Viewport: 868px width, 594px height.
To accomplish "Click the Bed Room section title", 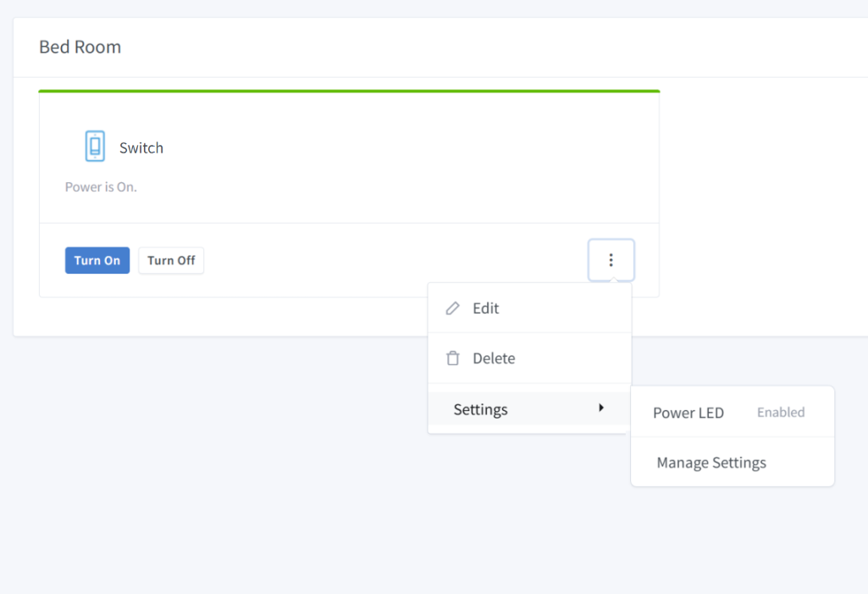I will point(80,47).
